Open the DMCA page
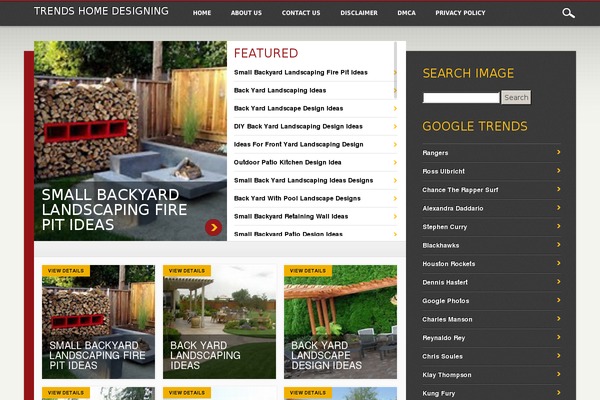This screenshot has height=400, width=600. tap(406, 13)
